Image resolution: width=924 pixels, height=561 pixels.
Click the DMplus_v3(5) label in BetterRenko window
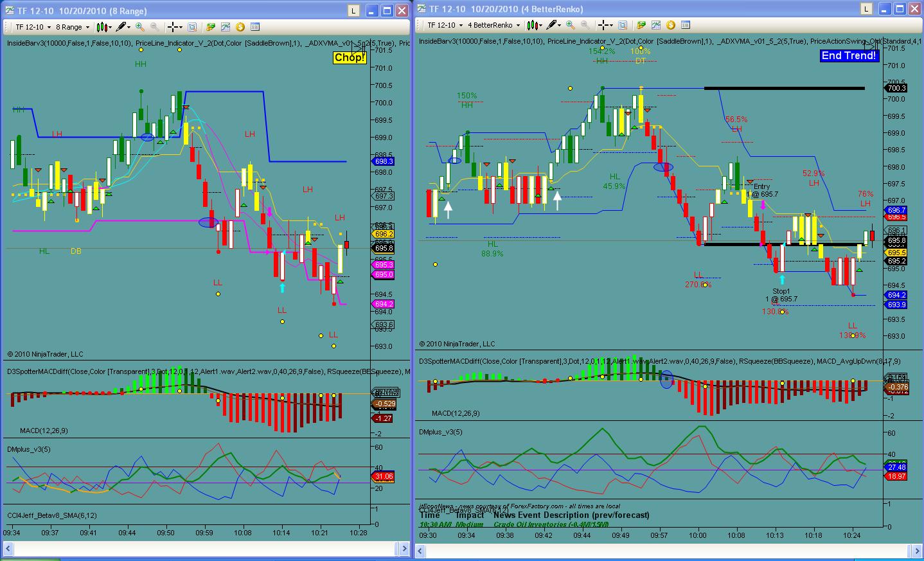click(441, 432)
